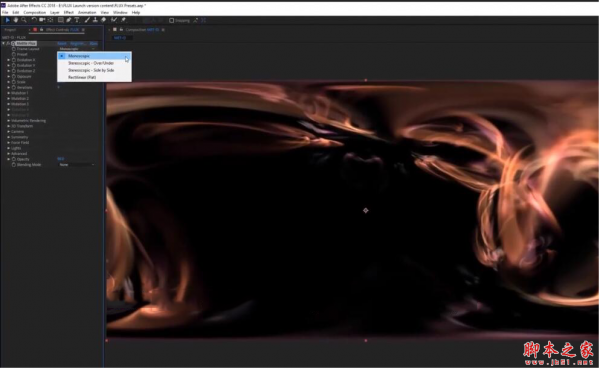Image resolution: width=600 pixels, height=369 pixels.
Task: Choose Monoscopic in the dropdown list
Action: coord(95,56)
